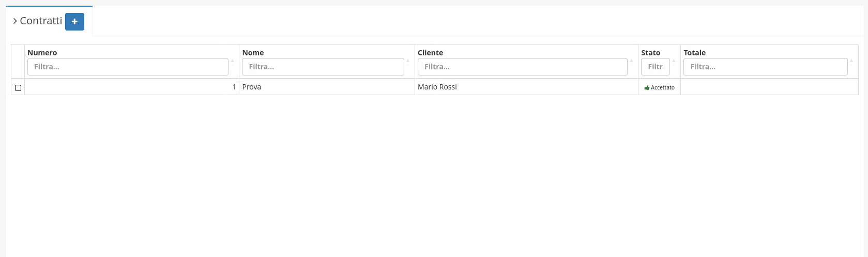This screenshot has width=868, height=257.
Task: Click the Cliente column header label
Action: (430, 53)
